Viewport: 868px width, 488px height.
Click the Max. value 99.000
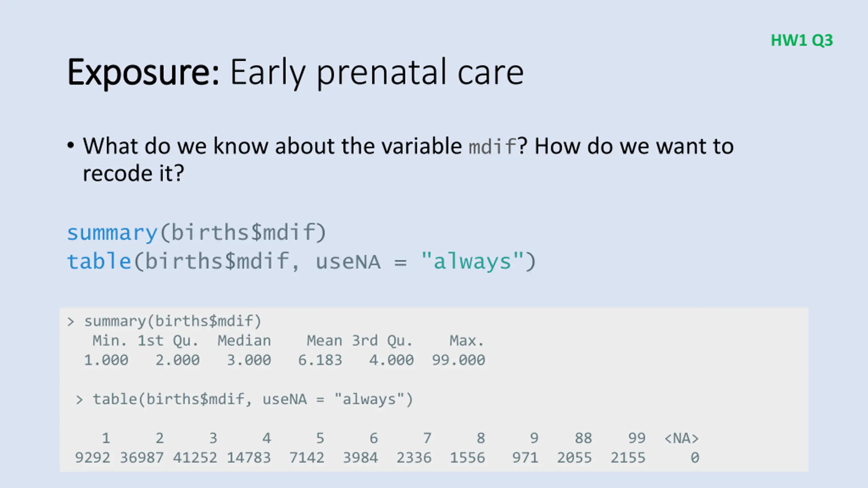click(x=458, y=360)
